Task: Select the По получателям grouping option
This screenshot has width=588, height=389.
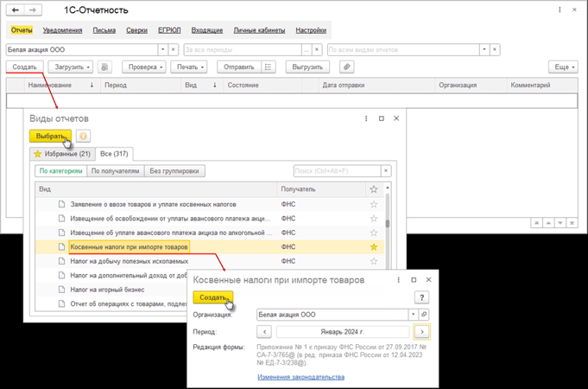Action: coord(115,171)
